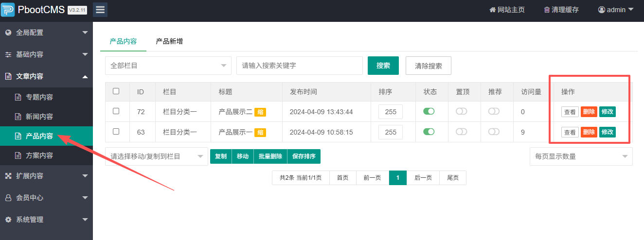644x240 pixels.
Task: Click the 缩 thumbnail badge on 产品展示一
Action: pos(260,132)
